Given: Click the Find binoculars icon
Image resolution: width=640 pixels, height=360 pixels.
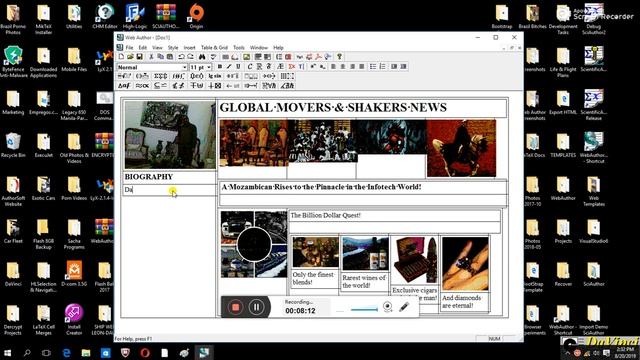Looking at the screenshot, I should pyautogui.click(x=202, y=56).
